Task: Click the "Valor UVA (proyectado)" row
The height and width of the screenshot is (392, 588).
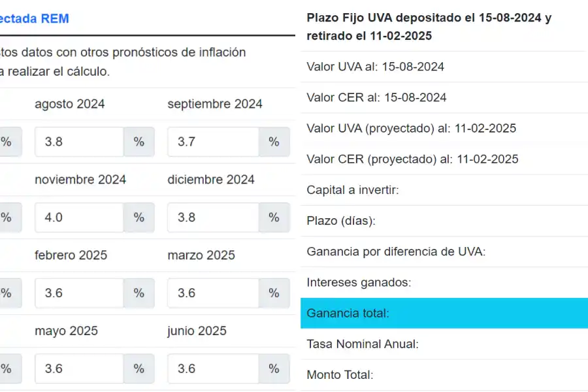Action: point(444,128)
